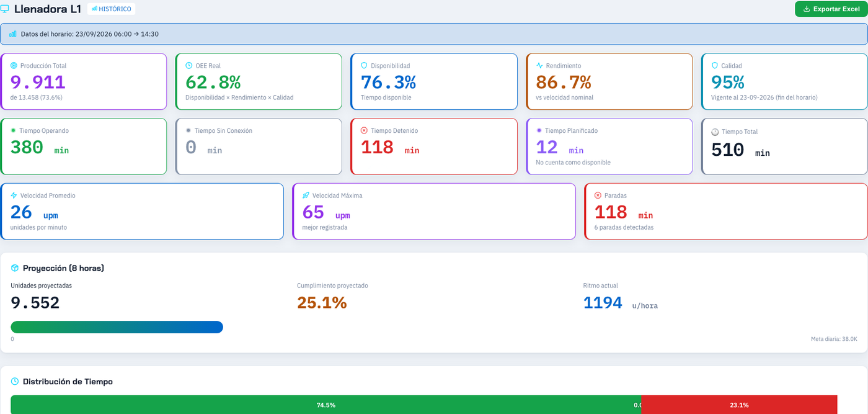Click the bar chart icon in schedule banner
Image resolution: width=868 pixels, height=414 pixels.
[x=13, y=34]
